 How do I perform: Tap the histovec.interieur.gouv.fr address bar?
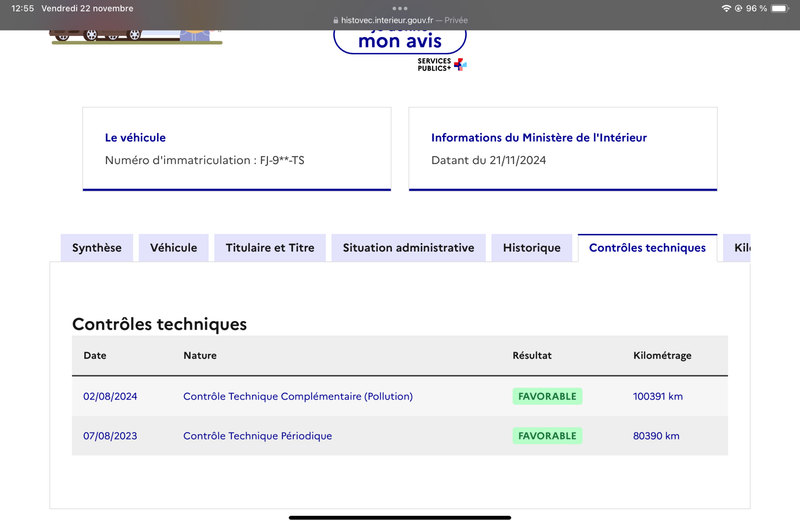400,20
